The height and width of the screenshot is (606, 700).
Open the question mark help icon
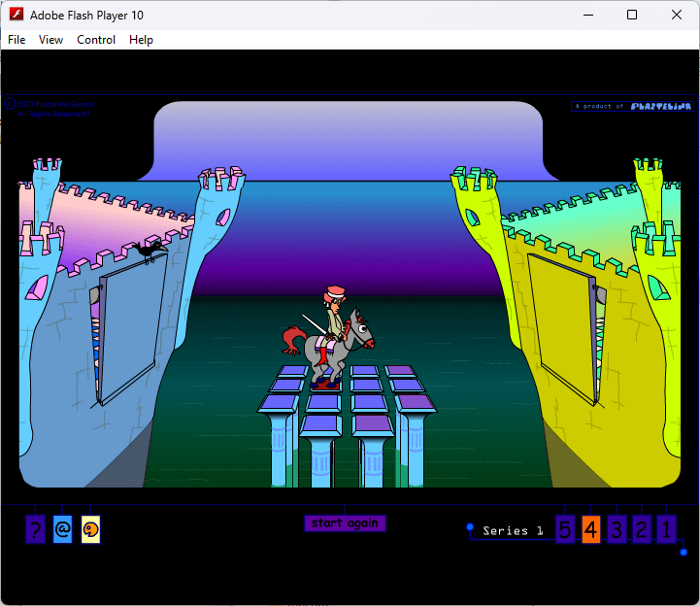35,529
